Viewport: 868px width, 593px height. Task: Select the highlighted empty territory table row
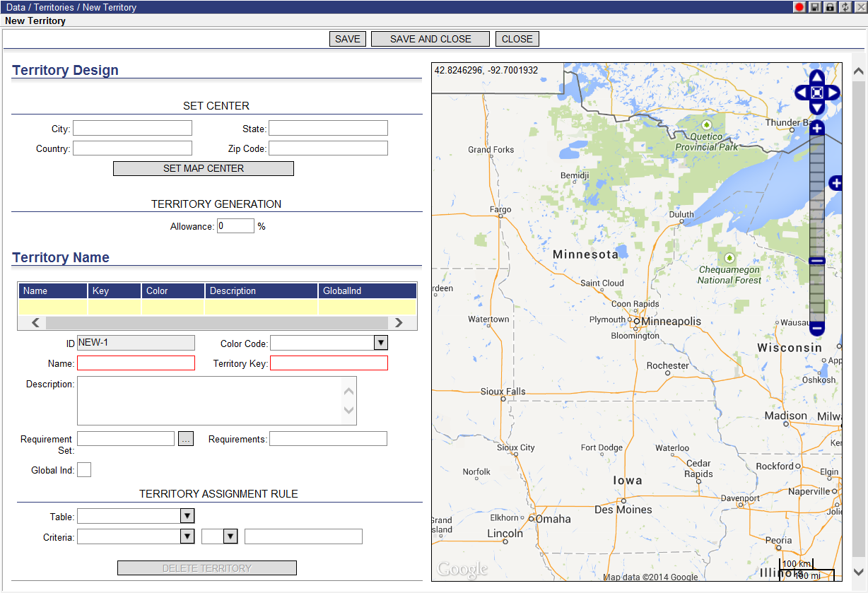pyautogui.click(x=217, y=307)
